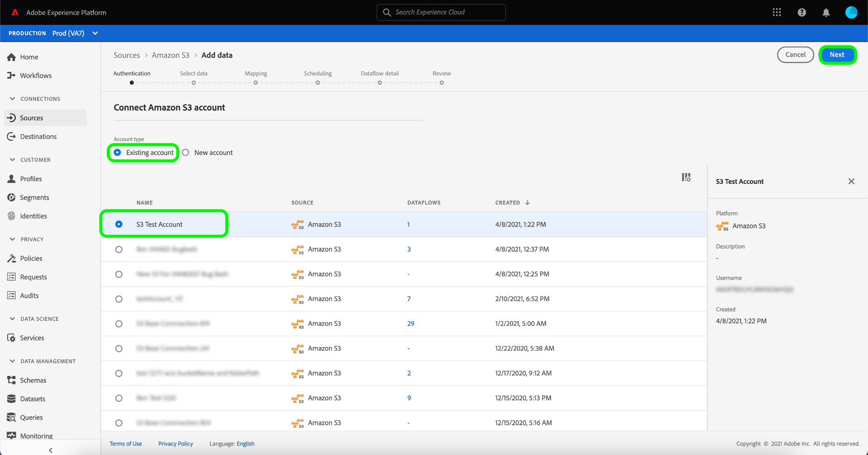Open column settings icon above table
The height and width of the screenshot is (455, 868).
(x=686, y=177)
